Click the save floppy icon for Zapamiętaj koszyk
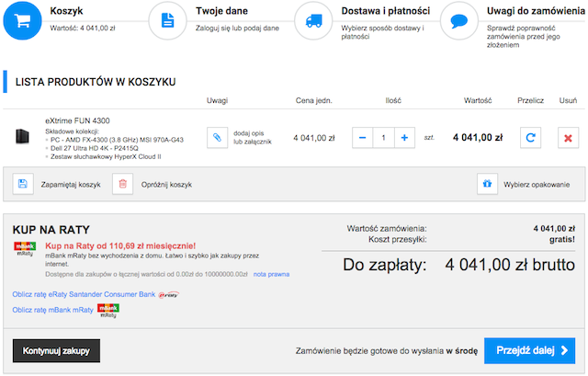The width and height of the screenshot is (588, 376). (23, 184)
